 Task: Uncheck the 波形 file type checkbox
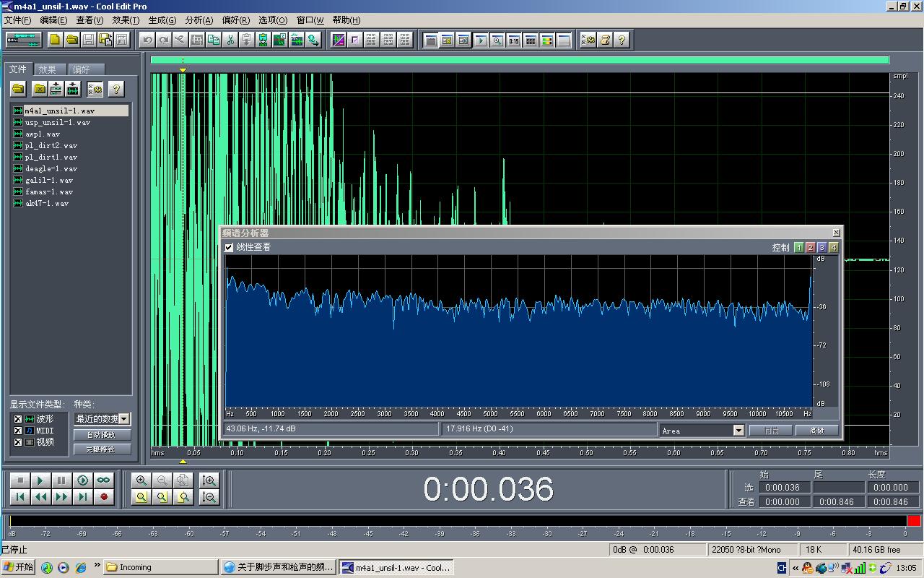pos(17,419)
